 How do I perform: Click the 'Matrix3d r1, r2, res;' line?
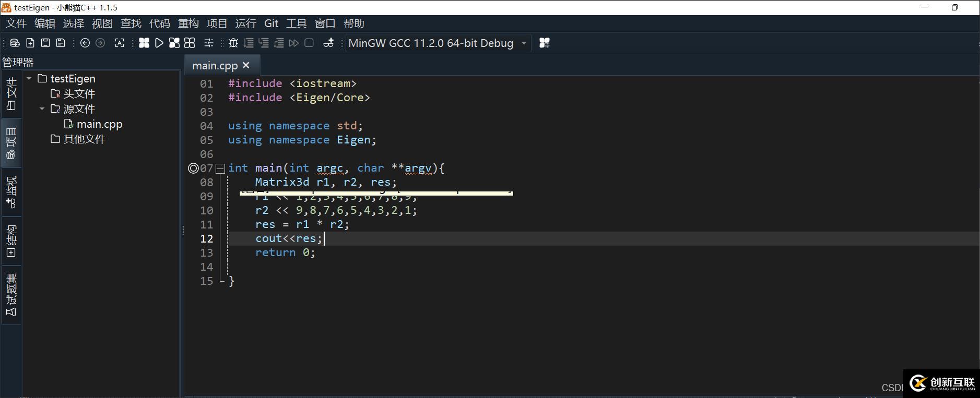coord(326,182)
